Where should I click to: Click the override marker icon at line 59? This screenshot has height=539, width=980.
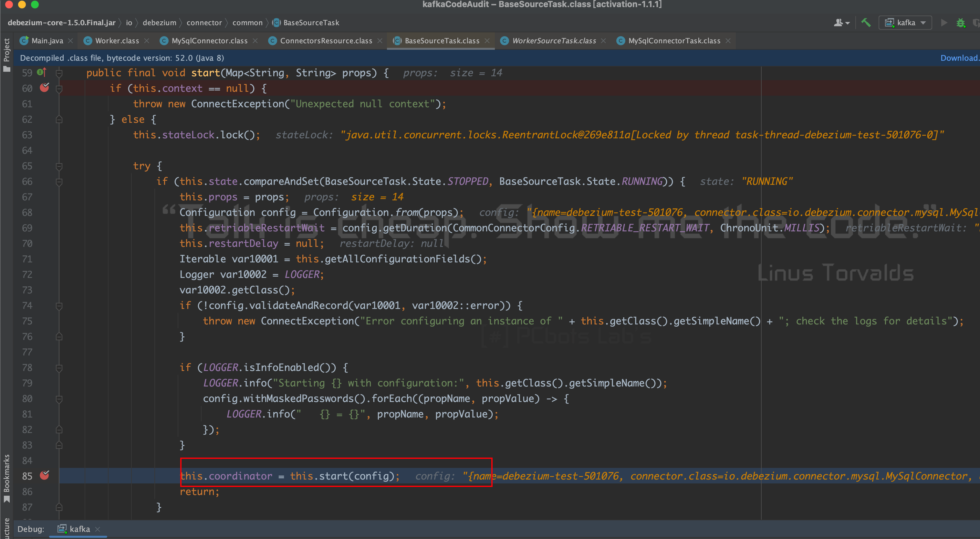[x=41, y=72]
